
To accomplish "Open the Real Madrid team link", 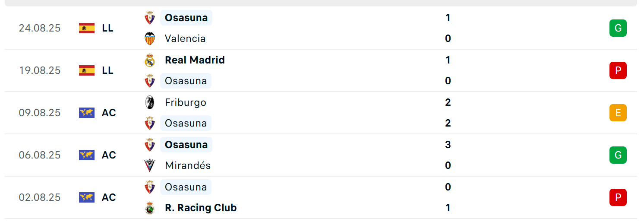I will (195, 60).
